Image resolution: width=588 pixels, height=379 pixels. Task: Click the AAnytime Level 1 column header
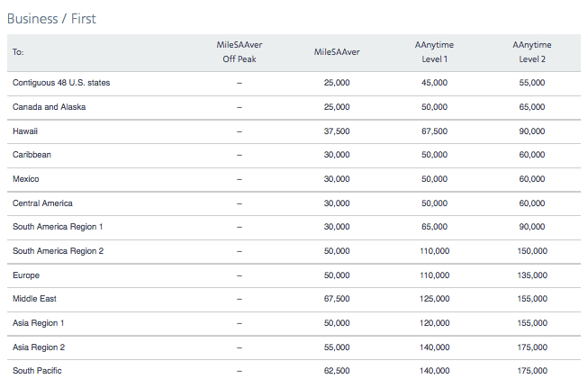pos(434,52)
